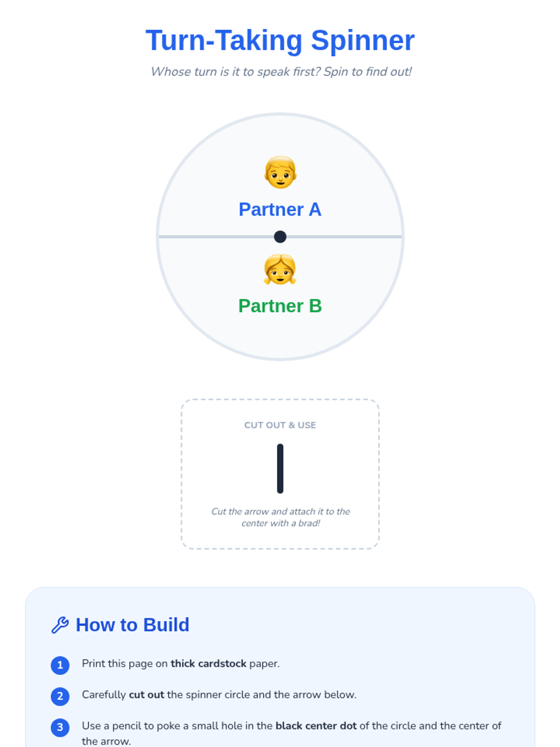This screenshot has width=560, height=747.
Task: Click the spinner's horizontal divider line
Action: coord(210,237)
